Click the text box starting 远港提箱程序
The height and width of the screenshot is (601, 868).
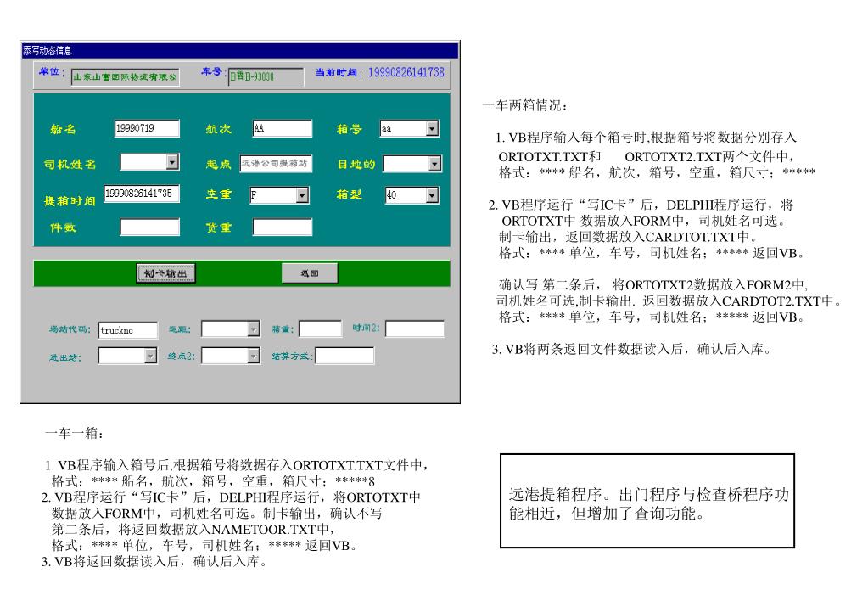(x=647, y=501)
